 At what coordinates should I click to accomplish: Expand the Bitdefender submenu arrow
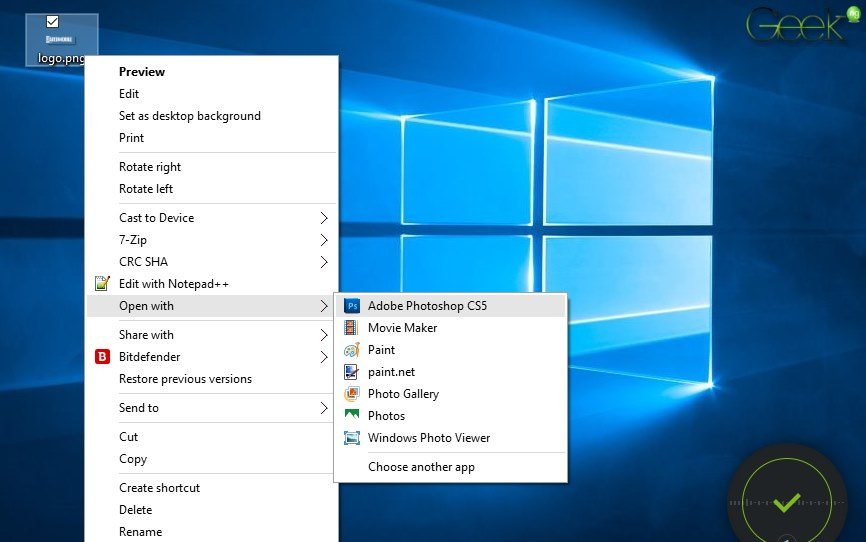coord(324,357)
